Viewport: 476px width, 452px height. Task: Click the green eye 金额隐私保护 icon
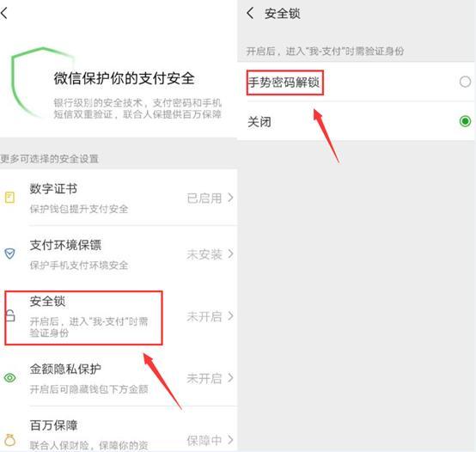point(9,377)
